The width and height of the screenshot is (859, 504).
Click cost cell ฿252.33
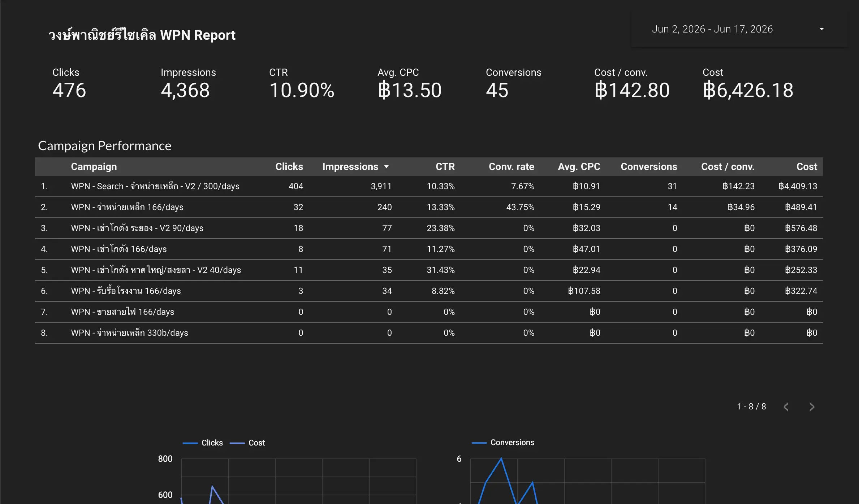coord(801,270)
